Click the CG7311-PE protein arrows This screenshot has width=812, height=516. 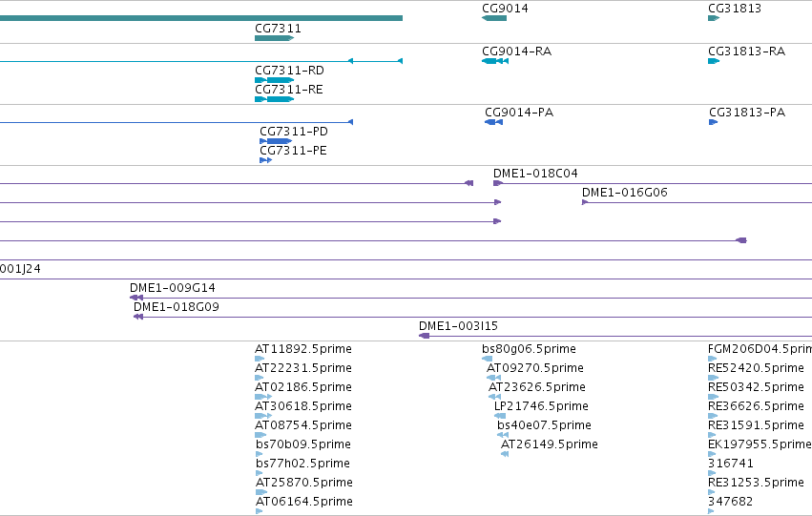[265, 160]
